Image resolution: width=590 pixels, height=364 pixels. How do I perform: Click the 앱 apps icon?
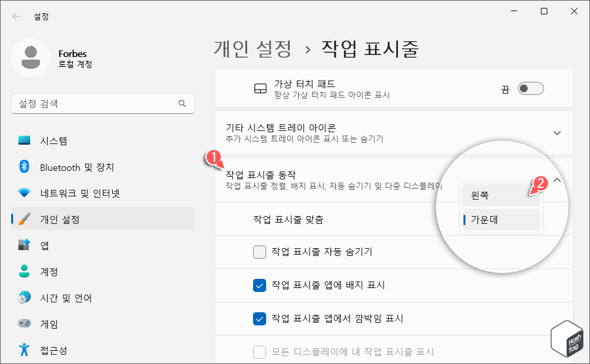pos(24,245)
